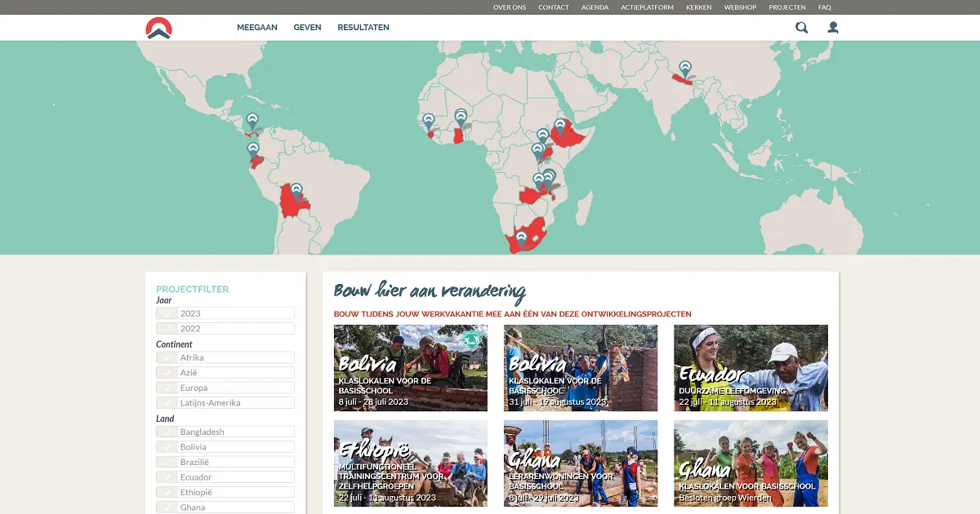
Task: Toggle the Latijns-Amerika filter checkbox
Action: 167,403
